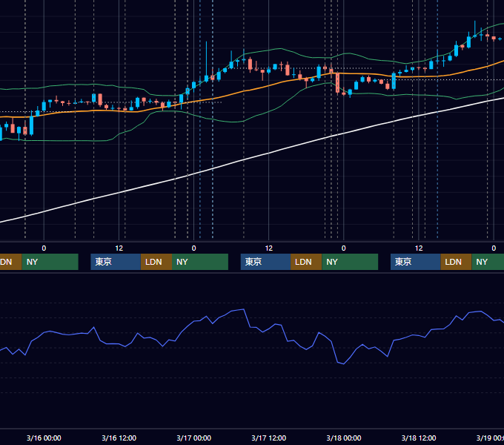The image size is (504, 445).
Task: Click the 3/16 00:00 time axis label
Action: (44, 438)
